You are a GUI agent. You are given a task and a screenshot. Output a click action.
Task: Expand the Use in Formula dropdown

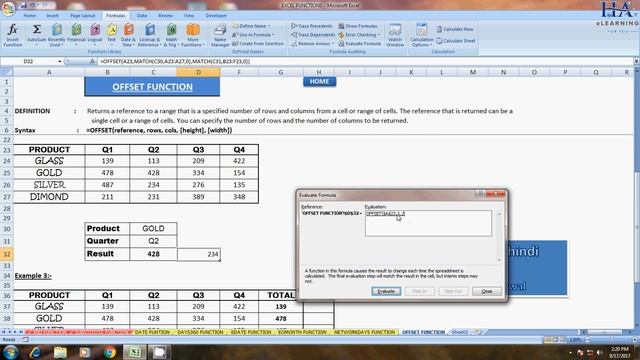253,35
